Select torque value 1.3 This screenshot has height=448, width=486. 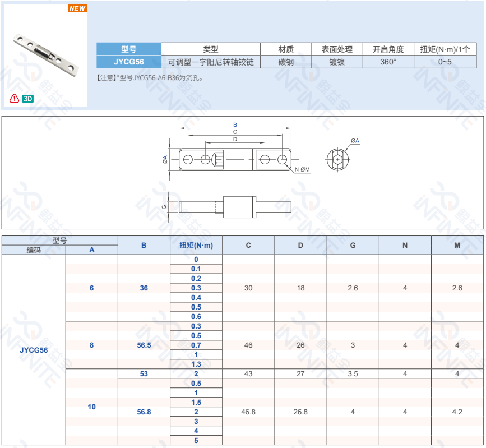[x=196, y=364]
